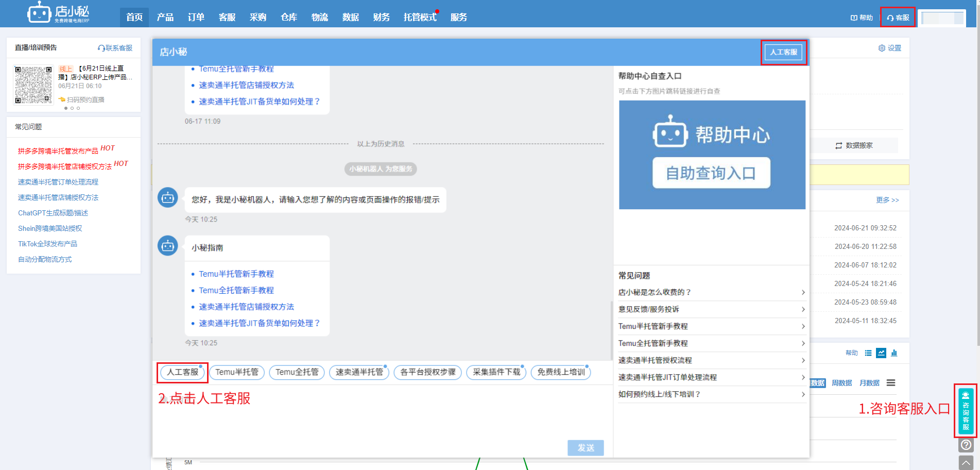
Task: Open Shein跨境美国站授权 sidebar link
Action: point(50,228)
